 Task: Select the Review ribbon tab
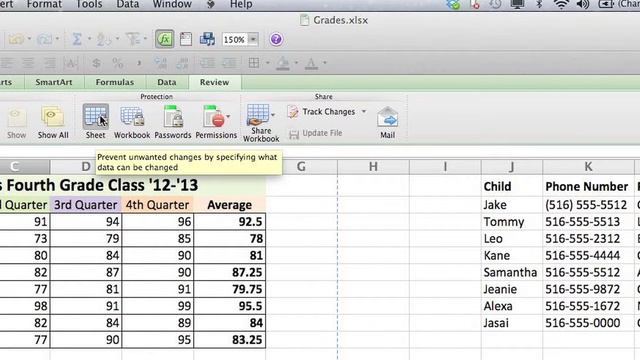click(214, 82)
